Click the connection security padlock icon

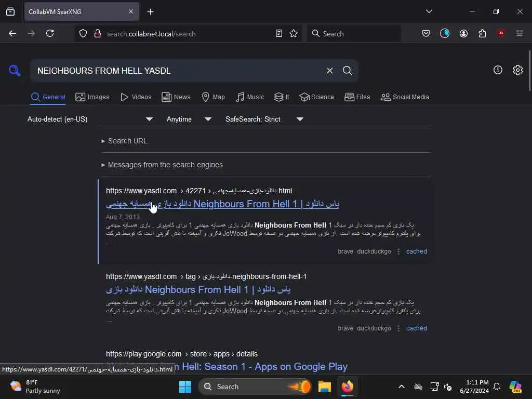point(98,34)
